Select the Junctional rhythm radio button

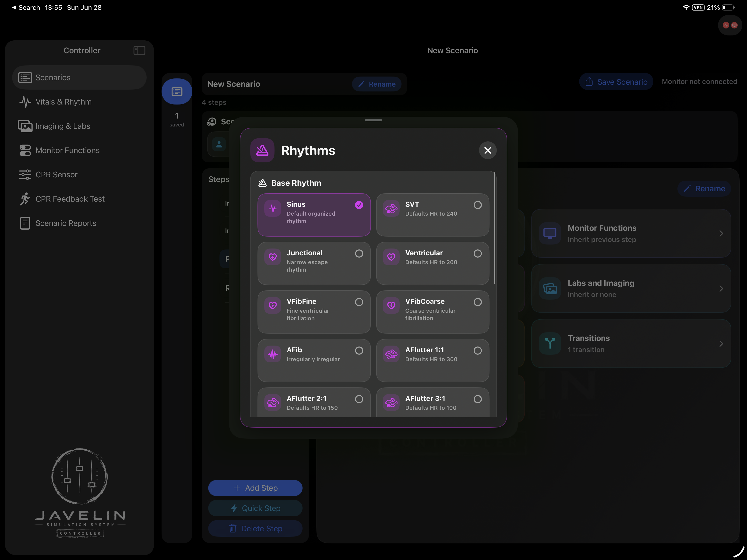pos(359,253)
